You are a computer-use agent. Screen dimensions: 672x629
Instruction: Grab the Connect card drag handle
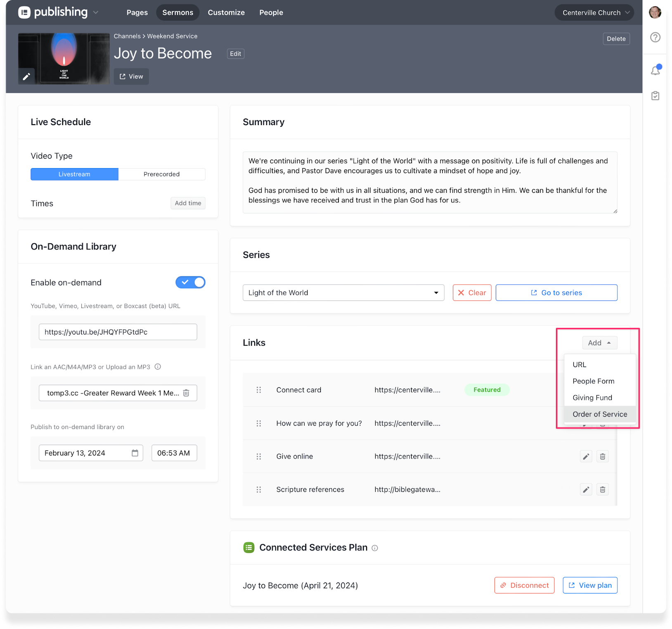coord(259,390)
